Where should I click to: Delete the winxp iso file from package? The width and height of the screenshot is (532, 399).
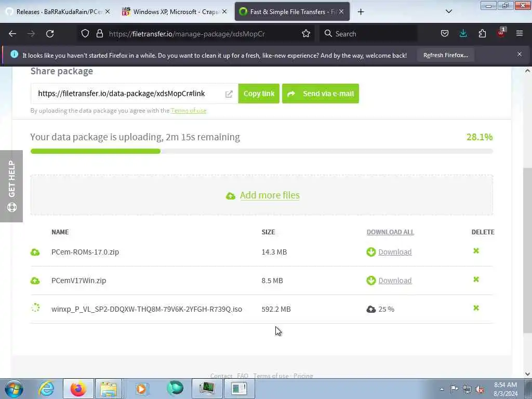click(476, 308)
